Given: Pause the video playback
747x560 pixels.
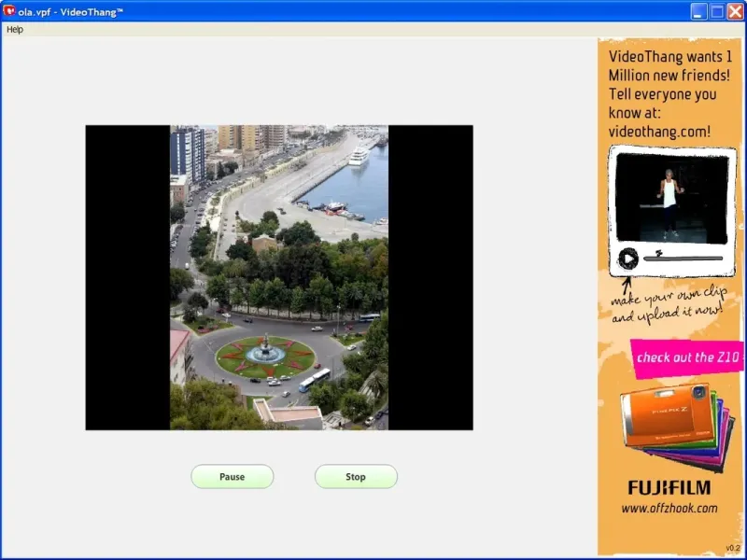Looking at the screenshot, I should point(232,477).
